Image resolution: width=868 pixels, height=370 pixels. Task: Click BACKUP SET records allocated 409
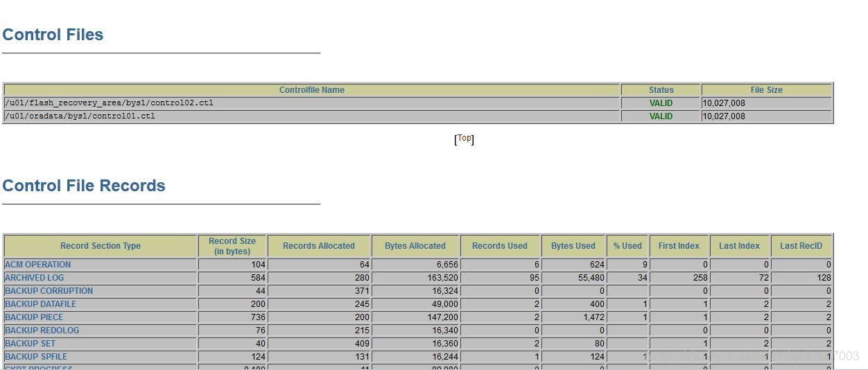tap(362, 344)
